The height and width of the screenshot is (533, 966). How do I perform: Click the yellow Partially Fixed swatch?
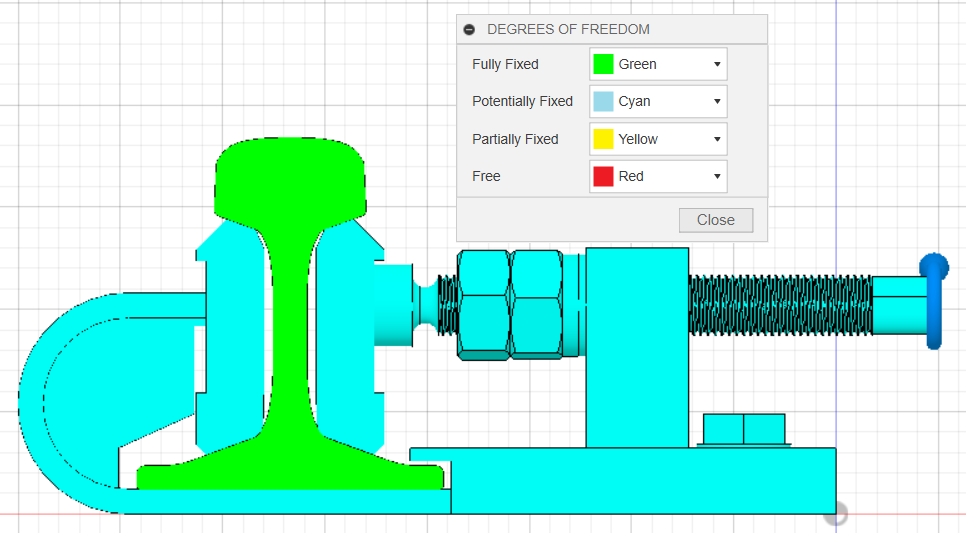603,139
